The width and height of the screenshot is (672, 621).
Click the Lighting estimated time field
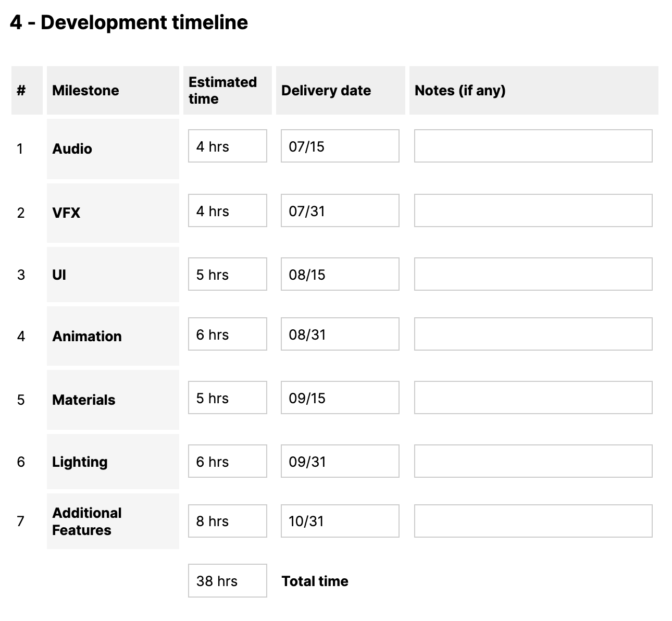(x=227, y=462)
